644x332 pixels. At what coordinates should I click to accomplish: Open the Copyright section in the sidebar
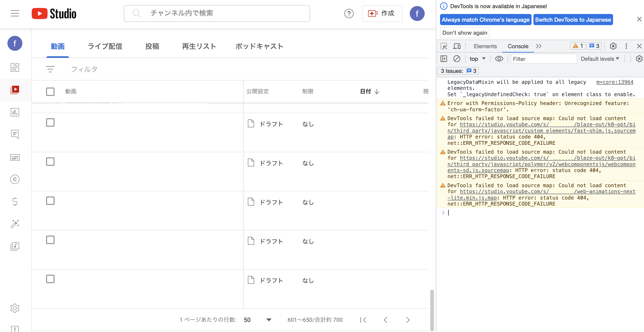tap(15, 179)
